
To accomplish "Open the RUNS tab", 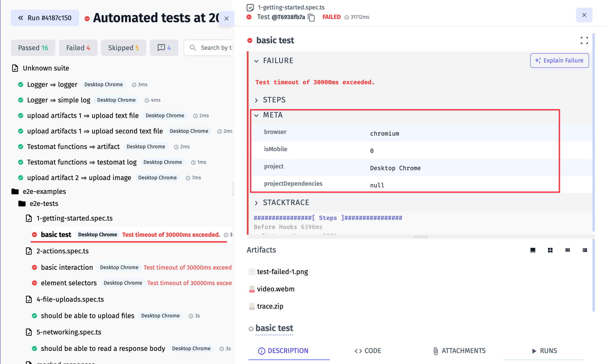I will [544, 351].
